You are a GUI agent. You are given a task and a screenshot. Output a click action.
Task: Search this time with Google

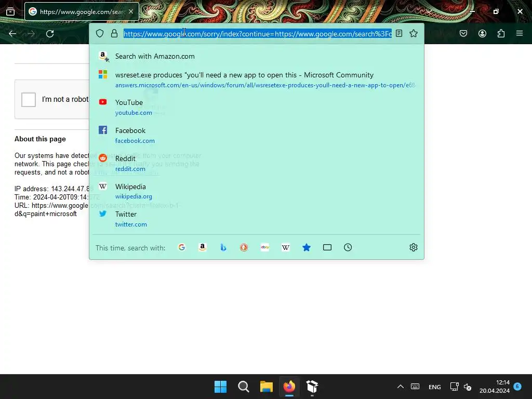click(182, 247)
